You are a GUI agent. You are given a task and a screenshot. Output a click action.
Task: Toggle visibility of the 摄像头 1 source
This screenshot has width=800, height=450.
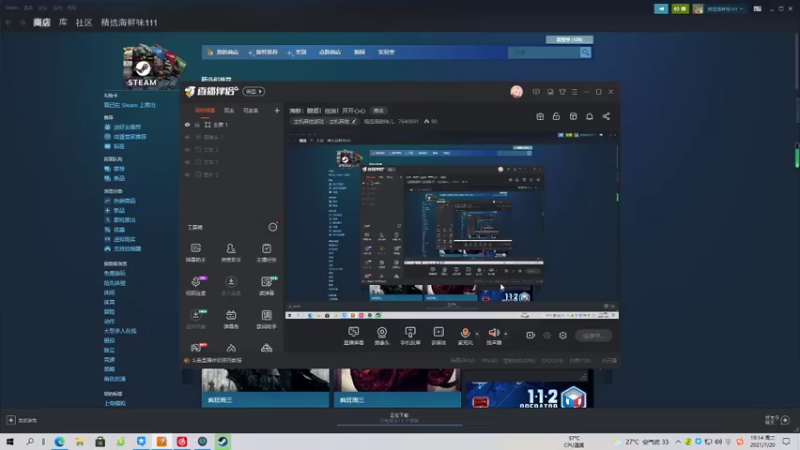point(187,137)
